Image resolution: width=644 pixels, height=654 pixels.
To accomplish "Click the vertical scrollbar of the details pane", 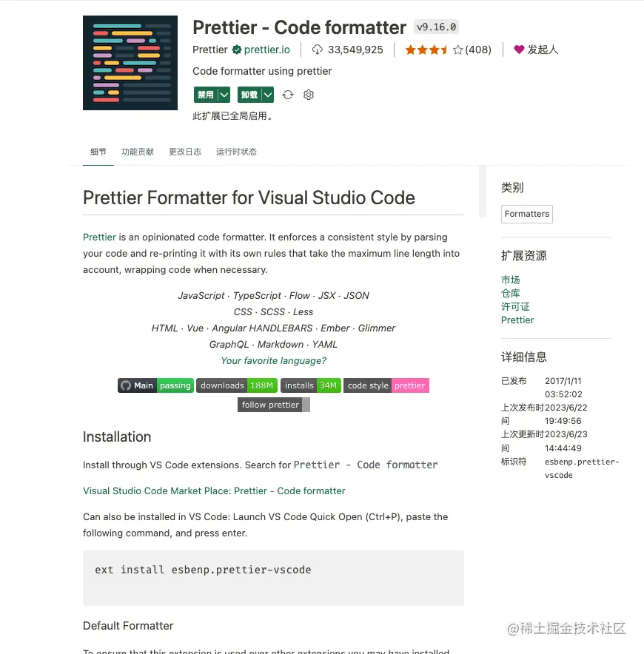I will point(483,192).
